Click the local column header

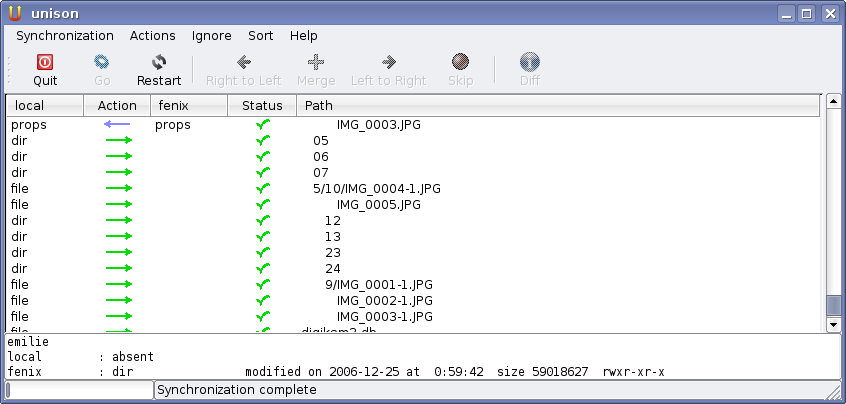tap(45, 106)
